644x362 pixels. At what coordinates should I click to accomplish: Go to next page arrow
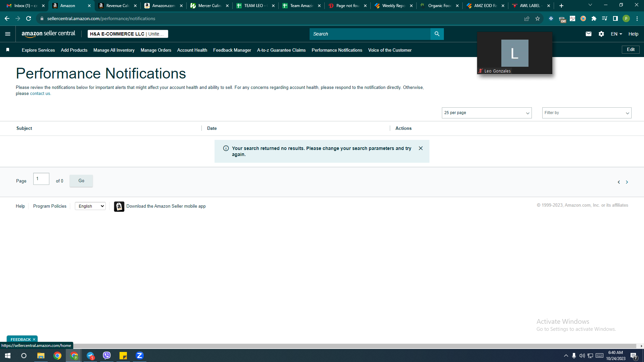(627, 182)
